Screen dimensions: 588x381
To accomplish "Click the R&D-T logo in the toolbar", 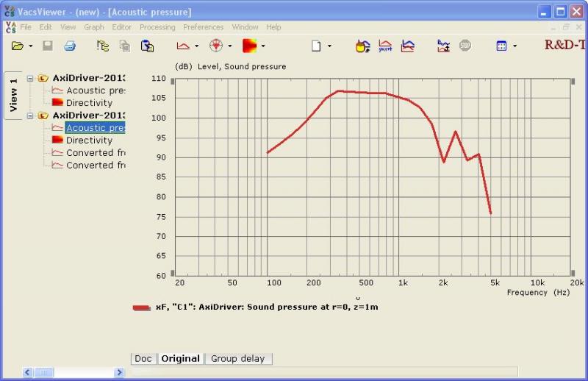I will click(565, 45).
